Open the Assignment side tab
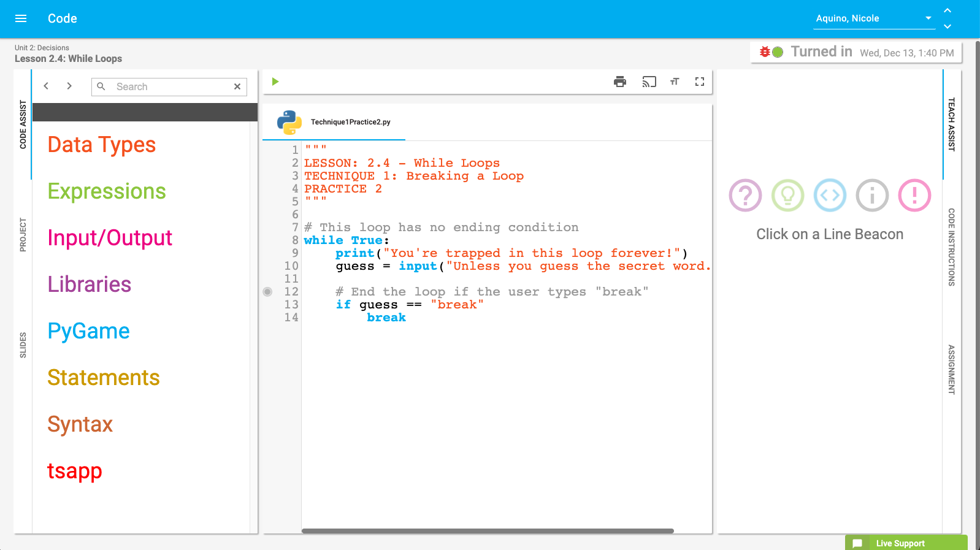 [952, 370]
